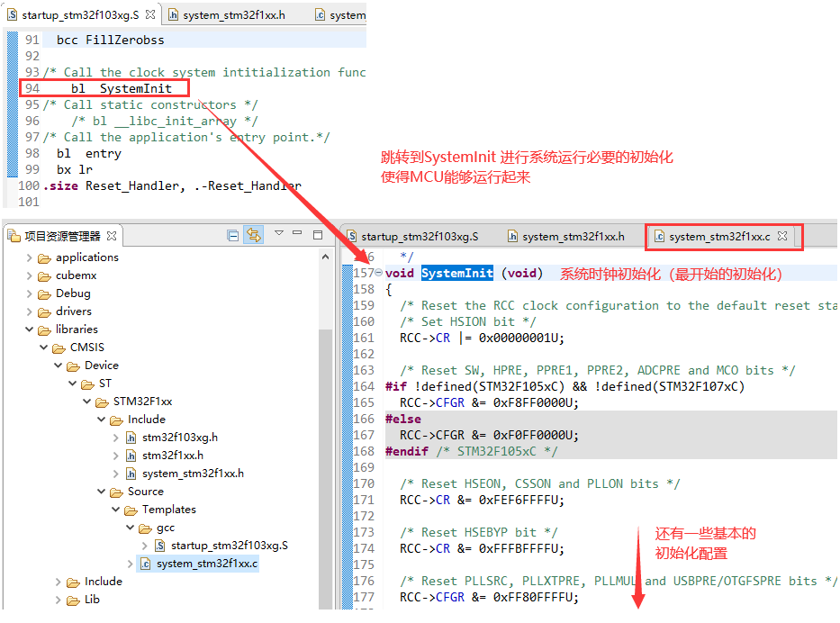Click 'RCC->CFGR &= 0xFF80FFFFU;' on line 177

[x=489, y=597]
